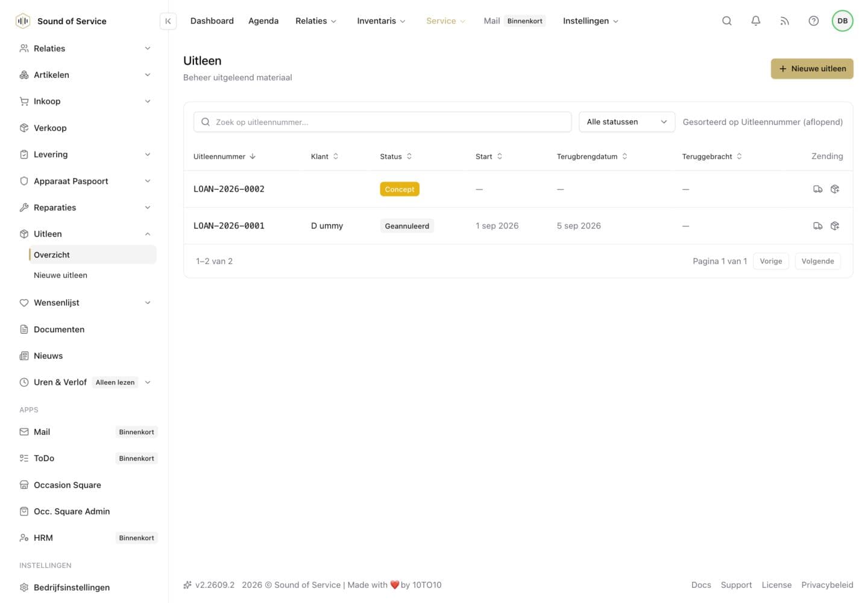Expand the Relaties sidebar section

(86, 48)
